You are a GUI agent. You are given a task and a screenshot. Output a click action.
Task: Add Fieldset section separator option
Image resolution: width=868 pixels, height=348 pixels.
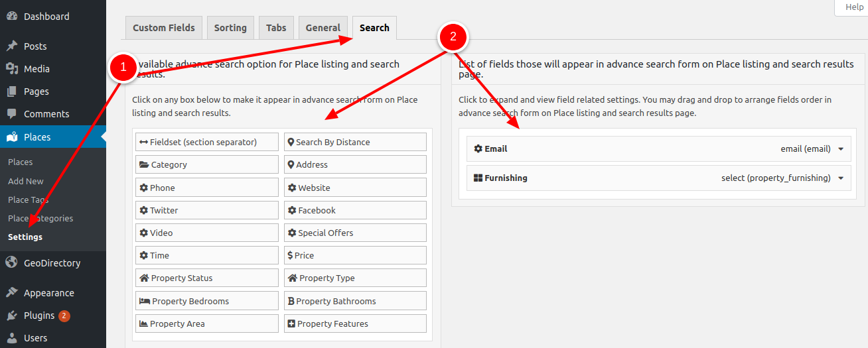click(x=207, y=142)
